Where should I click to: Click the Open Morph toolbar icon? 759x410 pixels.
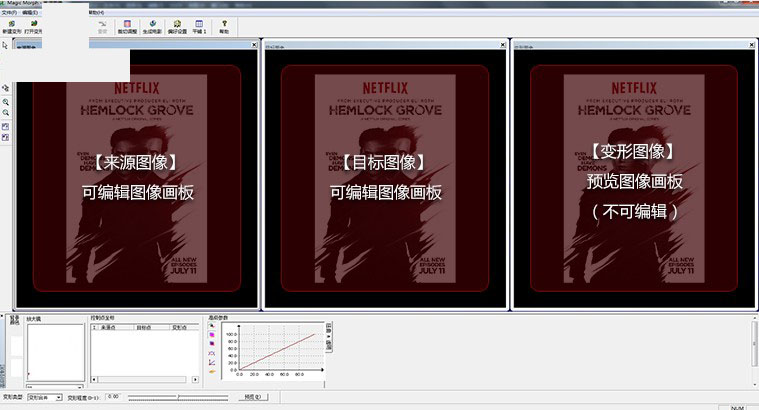pos(33,27)
